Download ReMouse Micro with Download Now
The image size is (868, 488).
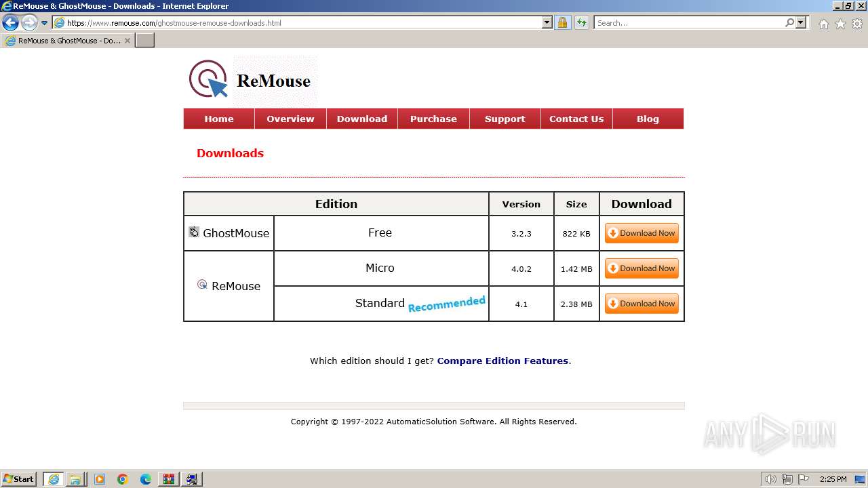642,268
